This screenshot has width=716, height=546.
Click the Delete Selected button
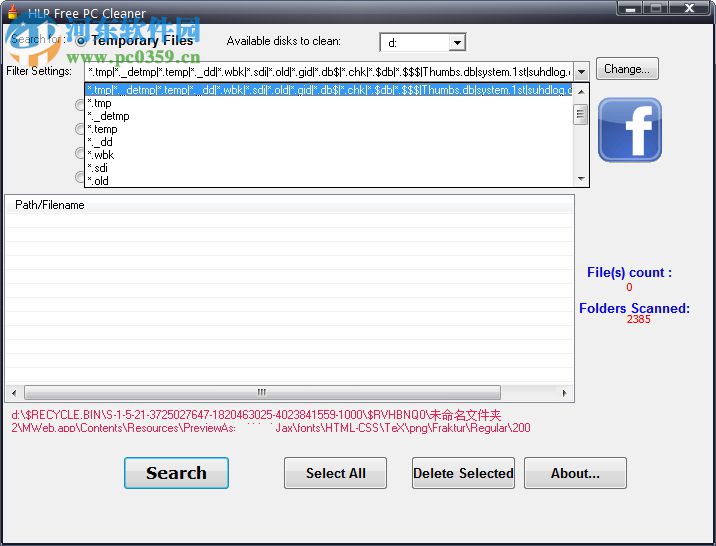[463, 473]
